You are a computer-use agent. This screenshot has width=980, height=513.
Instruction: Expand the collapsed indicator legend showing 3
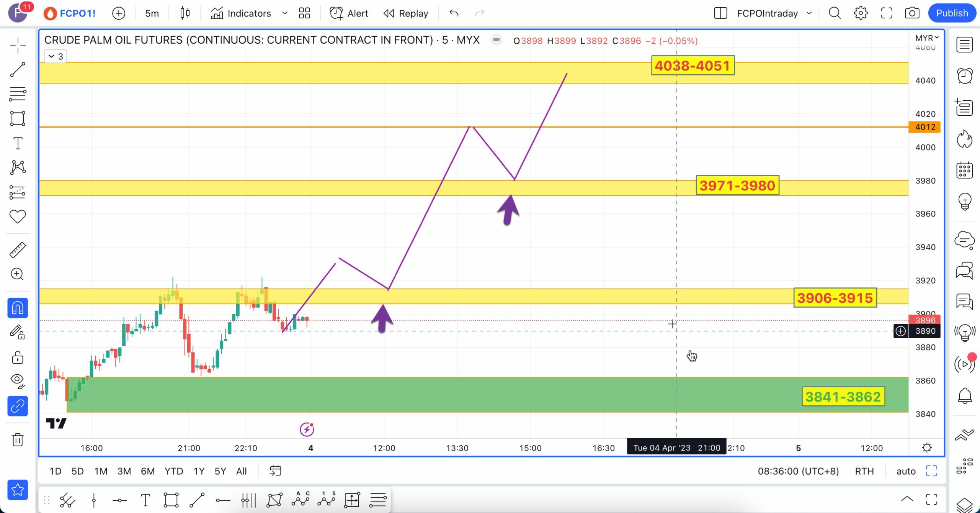pyautogui.click(x=56, y=56)
